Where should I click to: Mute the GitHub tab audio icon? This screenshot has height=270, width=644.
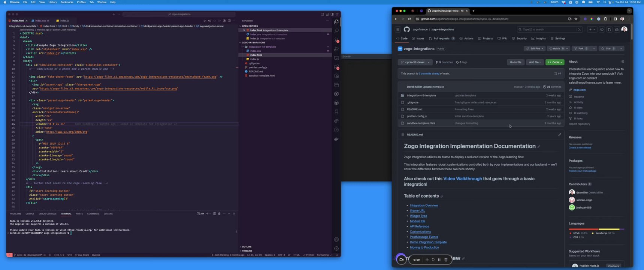[x=462, y=11]
